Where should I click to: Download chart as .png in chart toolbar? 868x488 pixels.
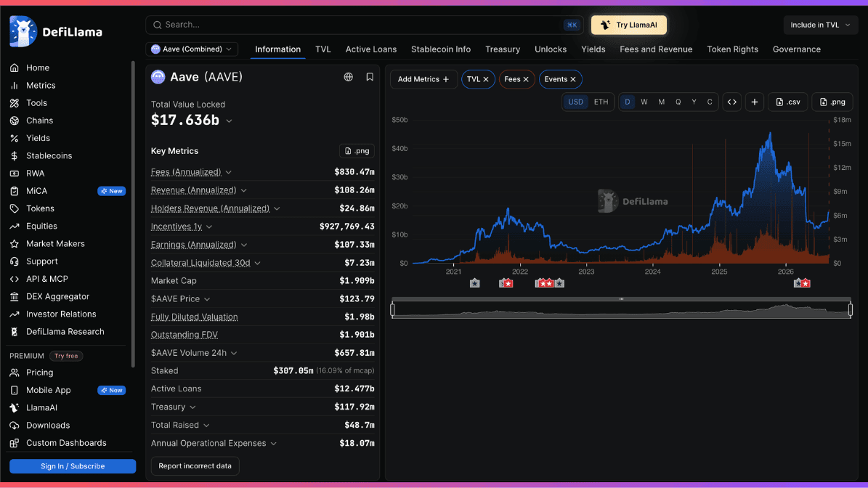click(x=832, y=102)
